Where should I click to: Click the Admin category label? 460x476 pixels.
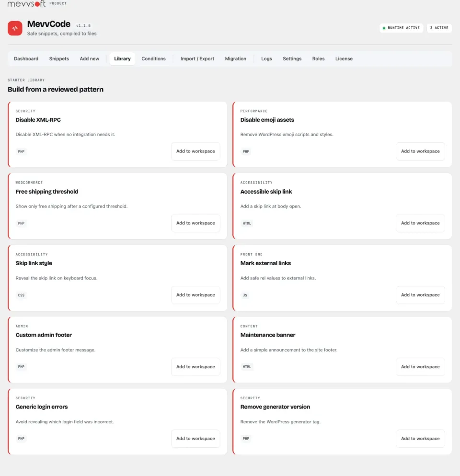tap(22, 326)
